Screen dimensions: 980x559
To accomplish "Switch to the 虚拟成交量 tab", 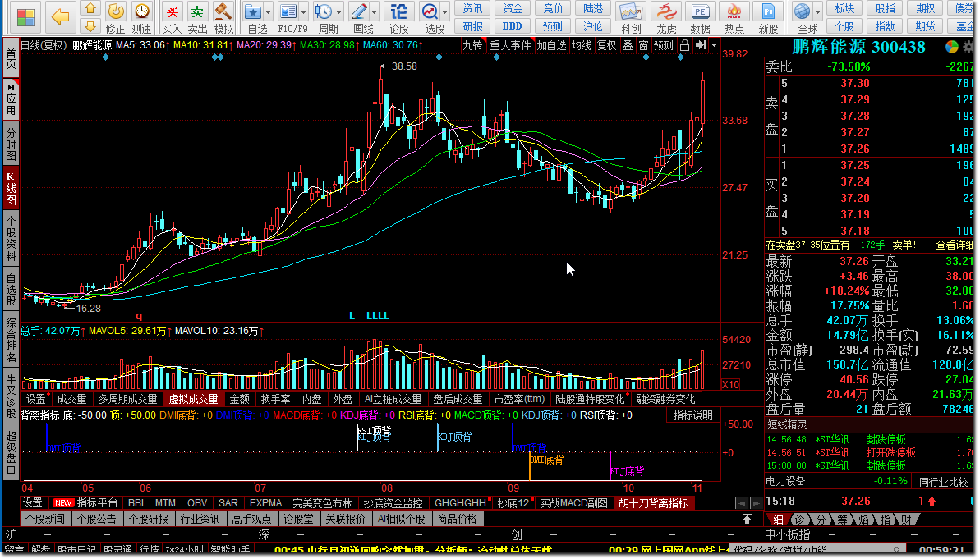I will (x=193, y=399).
